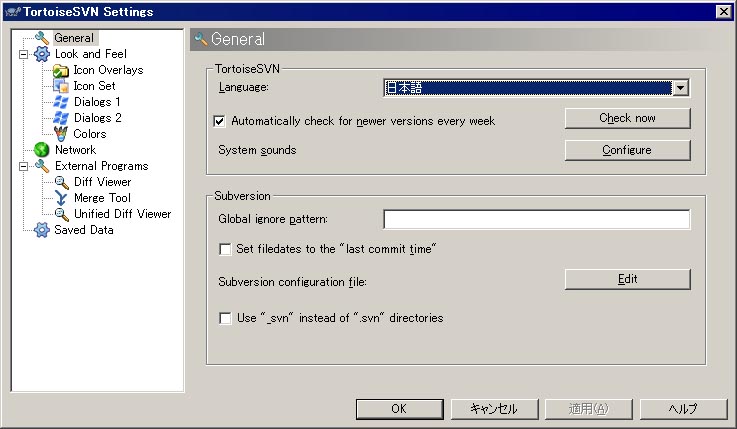Image resolution: width=737 pixels, height=429 pixels.
Task: Open the Diff Viewer settings
Action: tap(102, 182)
